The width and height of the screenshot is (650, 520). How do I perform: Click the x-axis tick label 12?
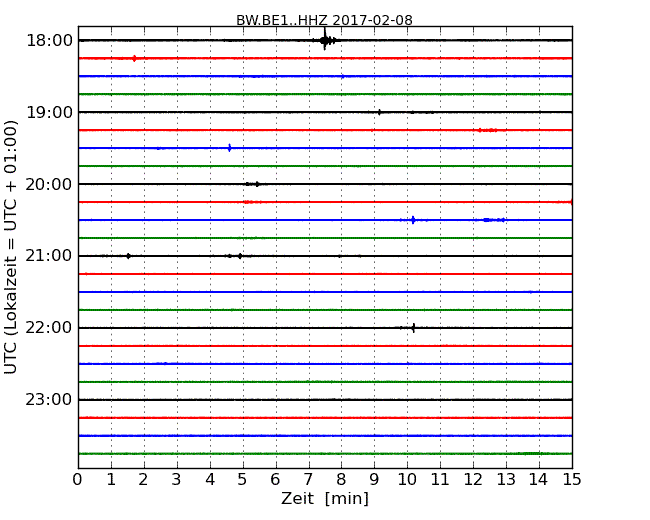point(473,480)
